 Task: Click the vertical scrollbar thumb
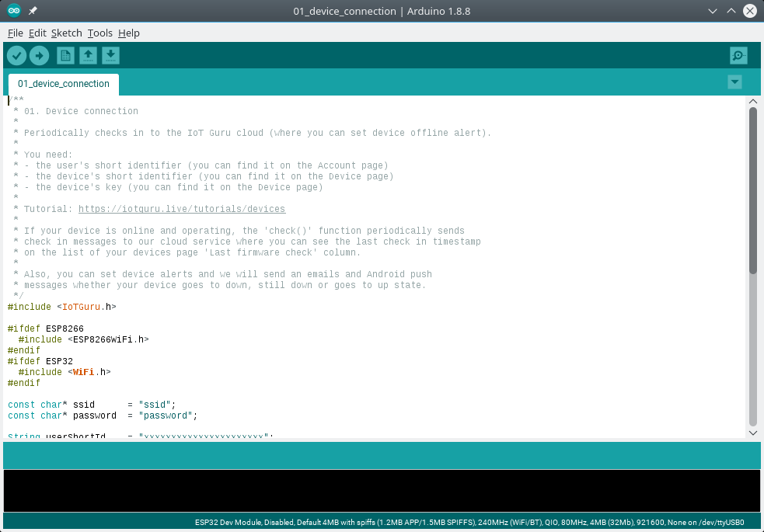tap(752, 190)
